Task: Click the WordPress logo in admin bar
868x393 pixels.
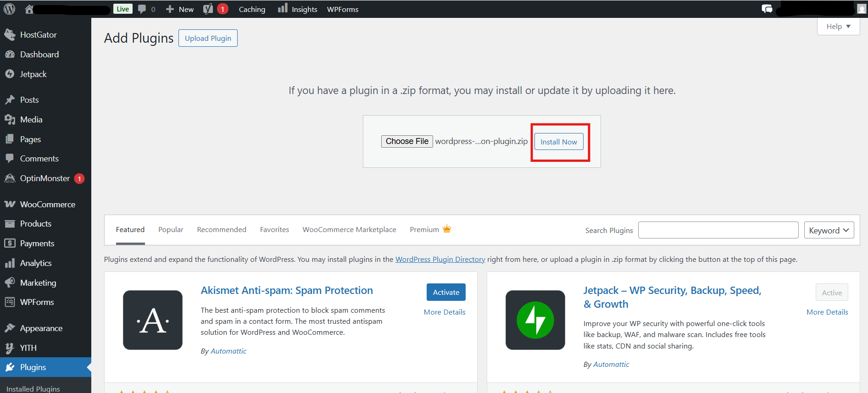Action: pos(9,9)
